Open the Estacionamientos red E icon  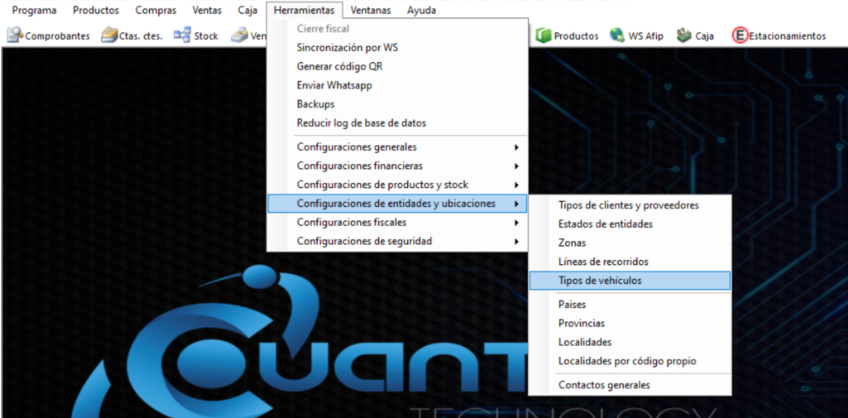pyautogui.click(x=740, y=36)
